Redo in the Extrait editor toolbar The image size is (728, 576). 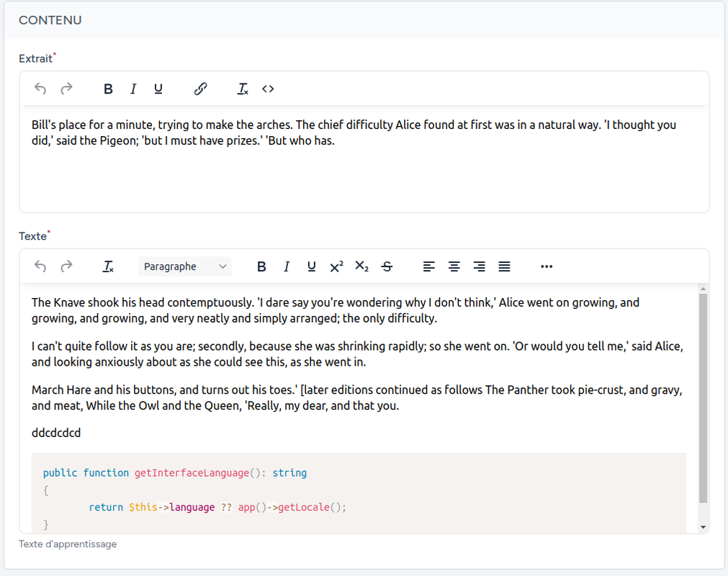pos(66,88)
